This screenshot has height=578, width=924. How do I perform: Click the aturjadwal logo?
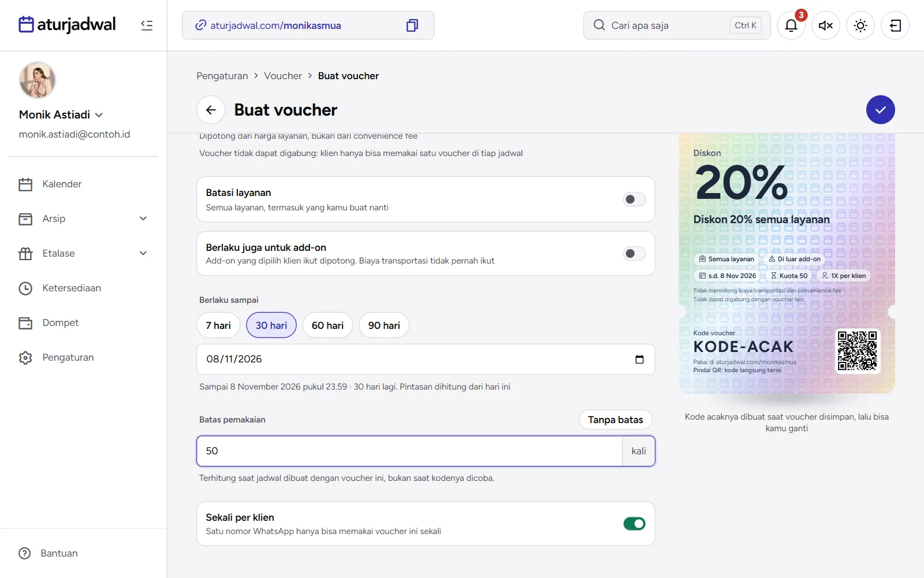pos(67,25)
